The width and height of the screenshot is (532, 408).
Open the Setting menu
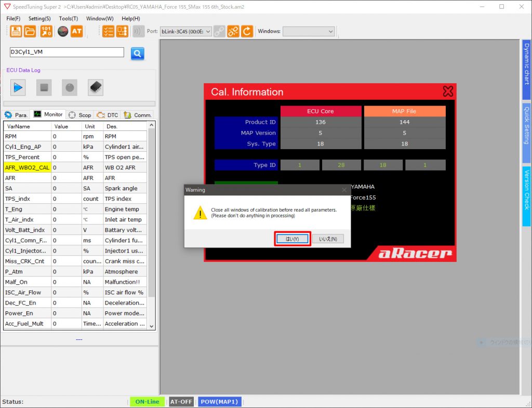tap(39, 19)
